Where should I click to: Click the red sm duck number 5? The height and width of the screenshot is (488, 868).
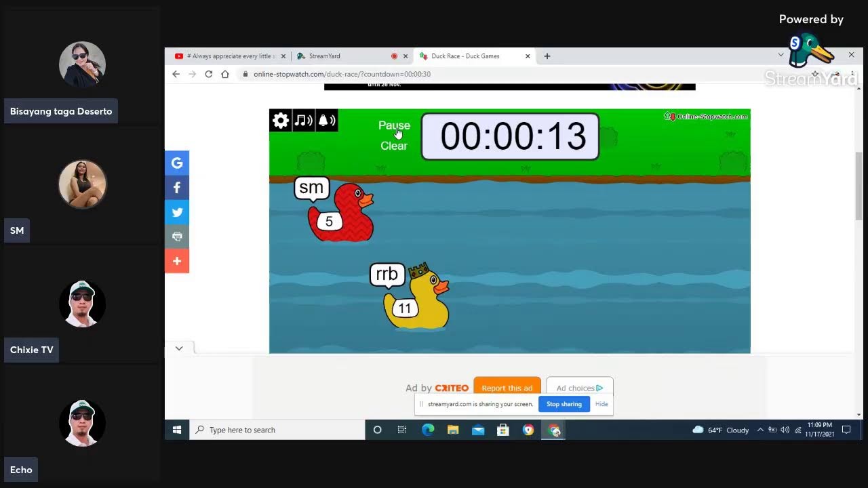point(340,213)
